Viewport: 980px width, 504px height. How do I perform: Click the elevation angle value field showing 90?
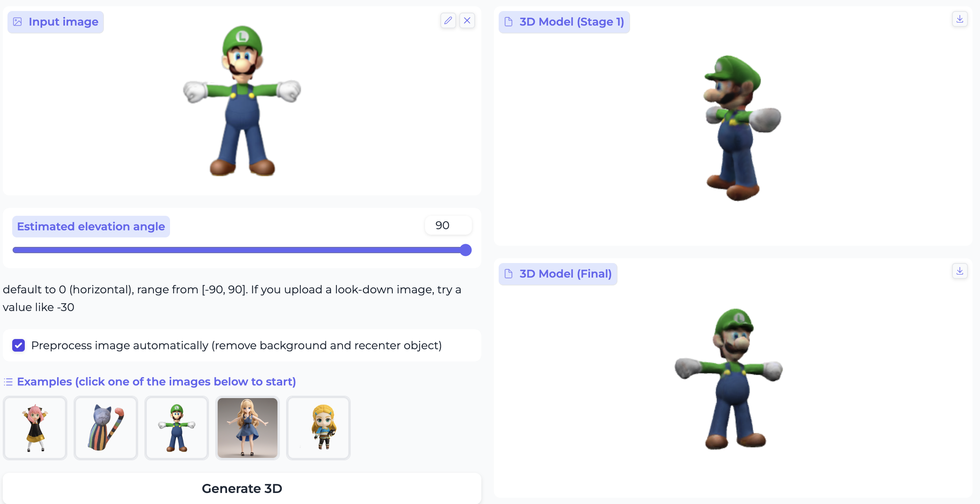pyautogui.click(x=448, y=225)
